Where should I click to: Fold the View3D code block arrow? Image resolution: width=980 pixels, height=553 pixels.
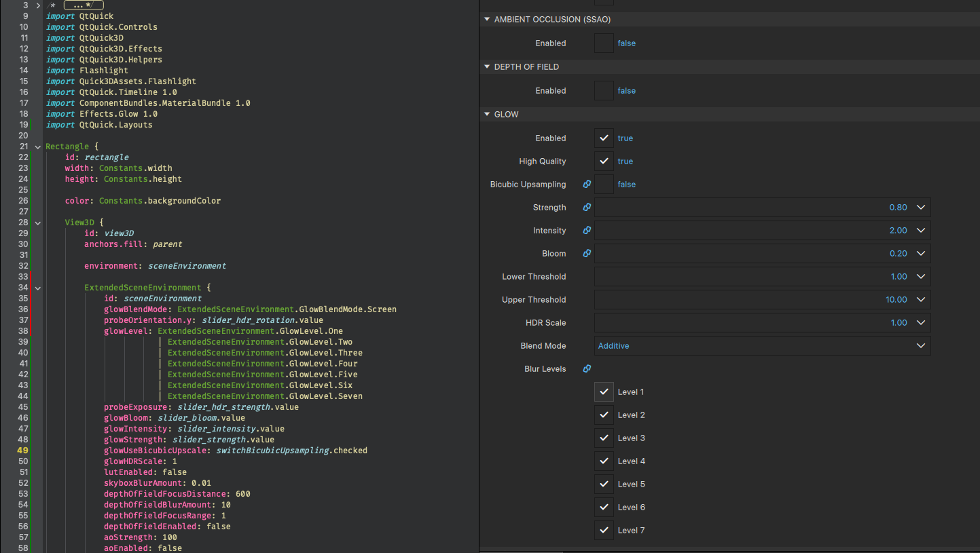[x=37, y=223]
